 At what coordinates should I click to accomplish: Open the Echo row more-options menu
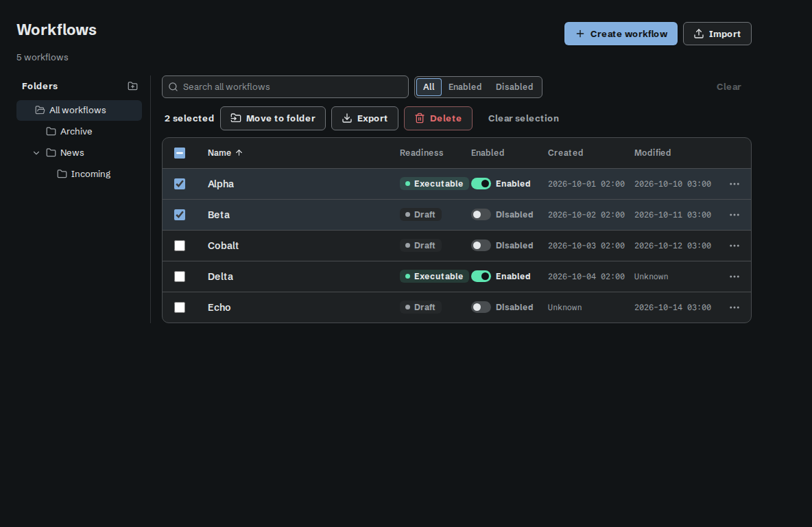735,307
